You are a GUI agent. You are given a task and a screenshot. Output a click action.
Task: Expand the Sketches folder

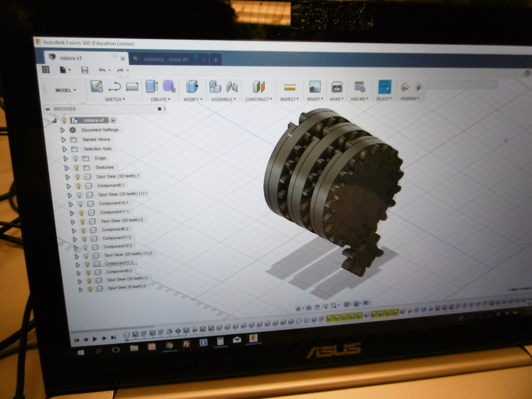pyautogui.click(x=66, y=168)
